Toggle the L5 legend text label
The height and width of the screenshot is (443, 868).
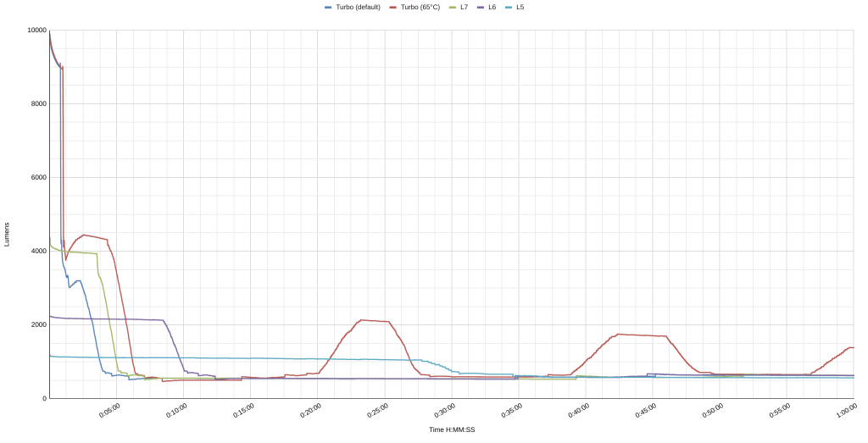tap(520, 8)
